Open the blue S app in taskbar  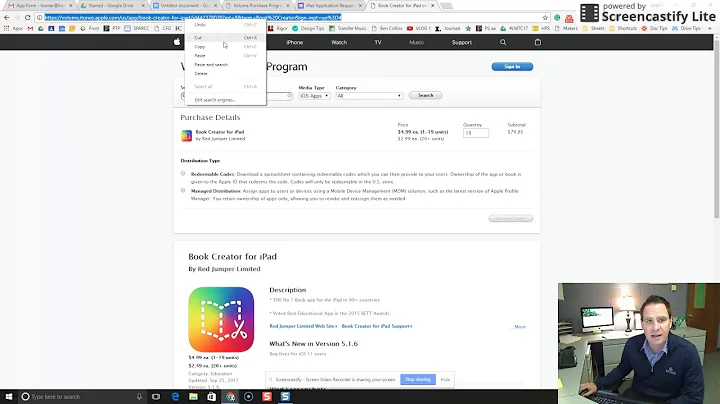click(x=285, y=396)
